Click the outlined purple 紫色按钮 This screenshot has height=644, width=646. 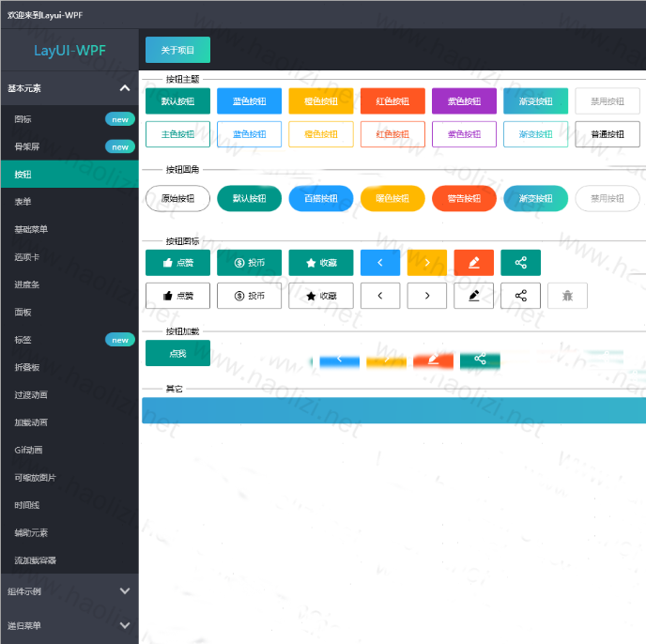click(x=464, y=134)
